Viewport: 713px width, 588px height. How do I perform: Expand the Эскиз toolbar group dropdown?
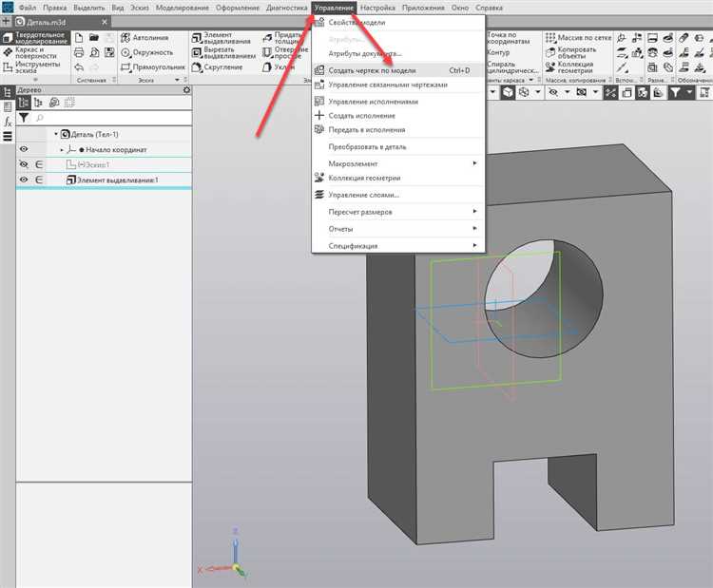[x=178, y=80]
